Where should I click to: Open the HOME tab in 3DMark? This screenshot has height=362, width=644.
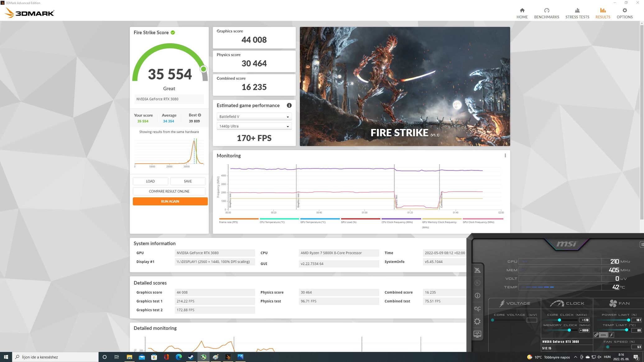point(522,13)
